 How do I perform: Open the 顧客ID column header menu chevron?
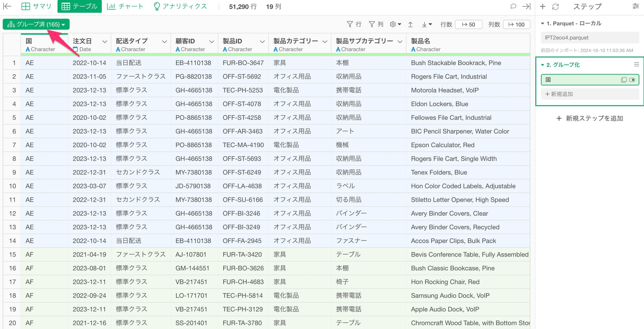[212, 42]
